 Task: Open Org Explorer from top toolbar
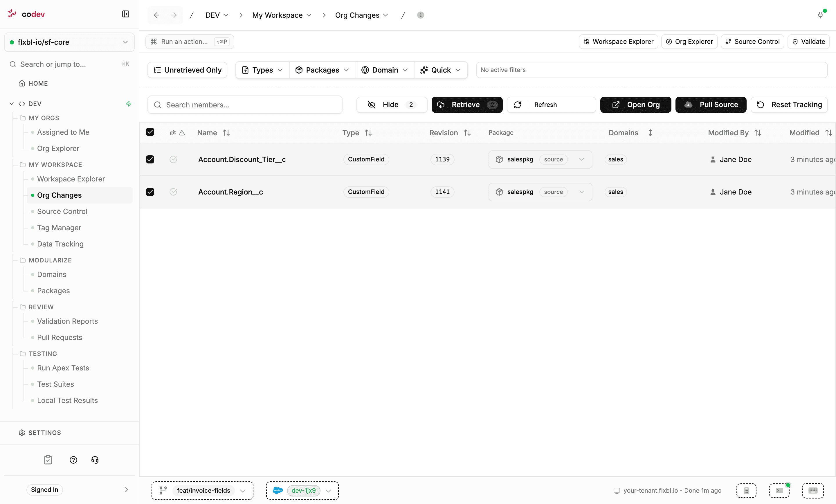point(689,42)
